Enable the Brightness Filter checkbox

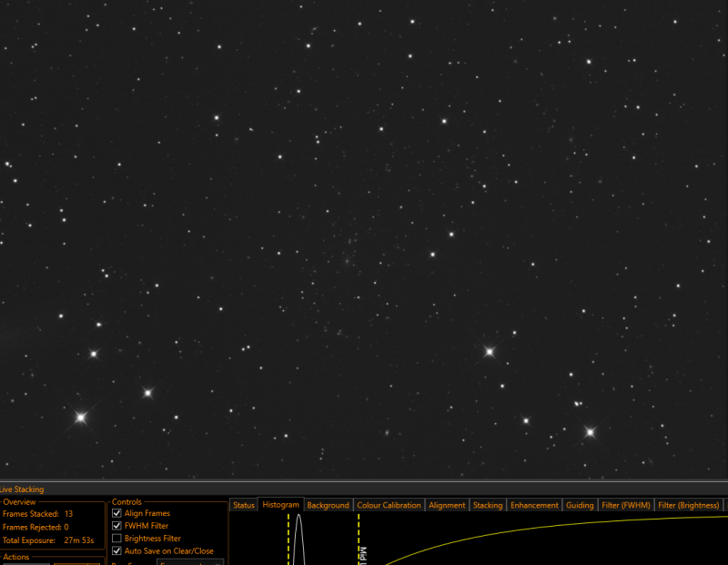[x=117, y=538]
